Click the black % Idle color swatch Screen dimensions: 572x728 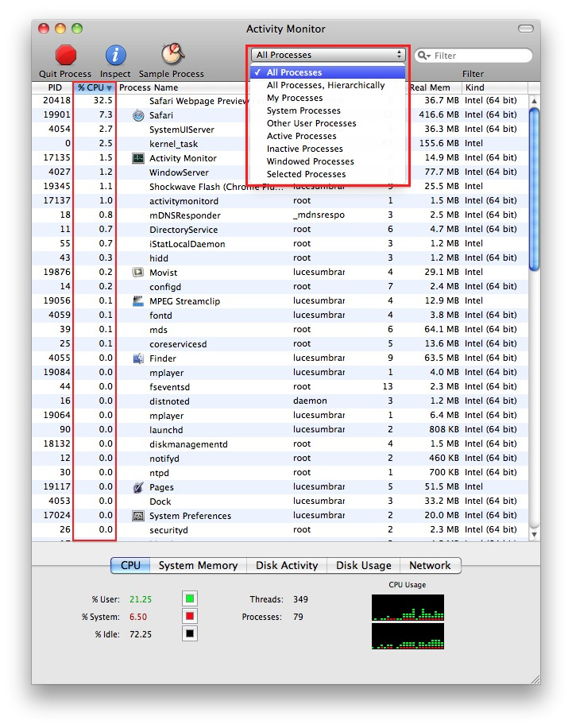pyautogui.click(x=189, y=633)
